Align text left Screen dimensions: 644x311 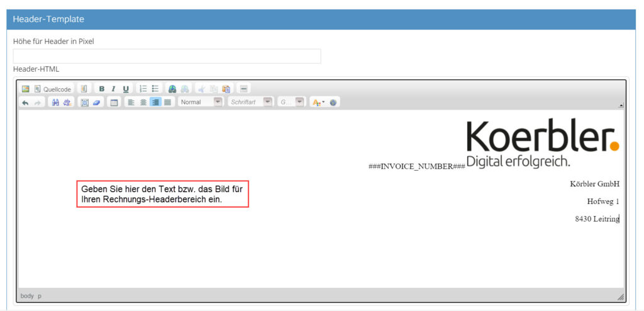coord(131,103)
